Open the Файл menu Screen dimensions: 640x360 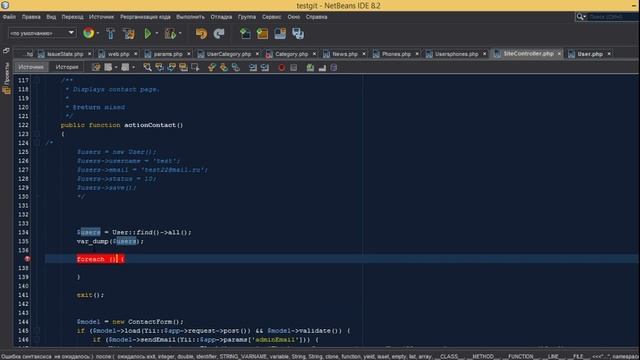coord(9,17)
